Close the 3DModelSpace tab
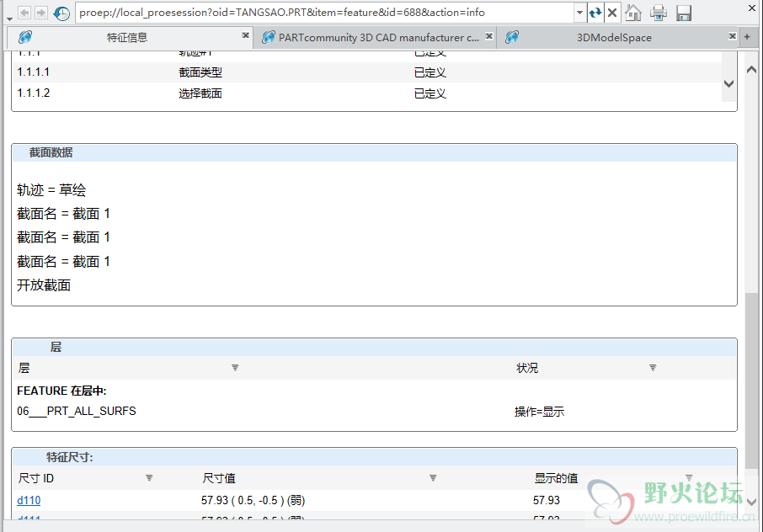This screenshot has width=763, height=532. coord(733,35)
